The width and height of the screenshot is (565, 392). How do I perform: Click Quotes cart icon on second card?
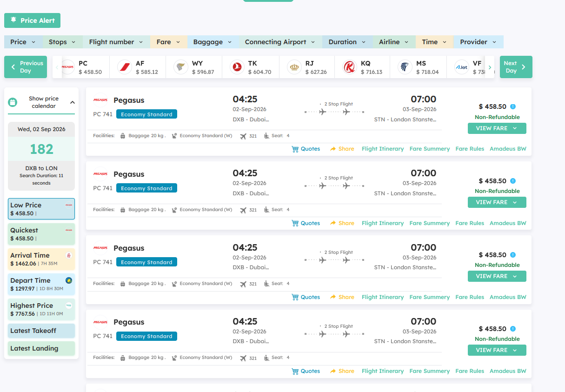coord(295,223)
